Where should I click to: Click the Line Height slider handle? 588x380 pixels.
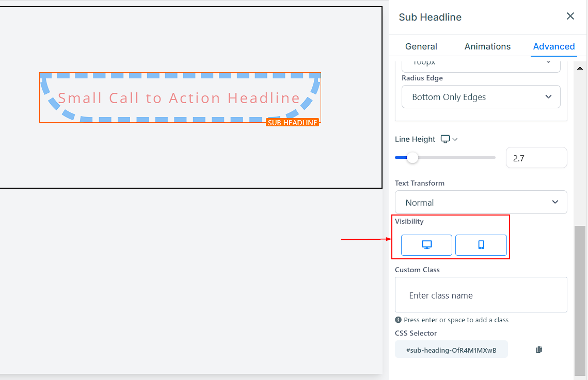point(412,158)
